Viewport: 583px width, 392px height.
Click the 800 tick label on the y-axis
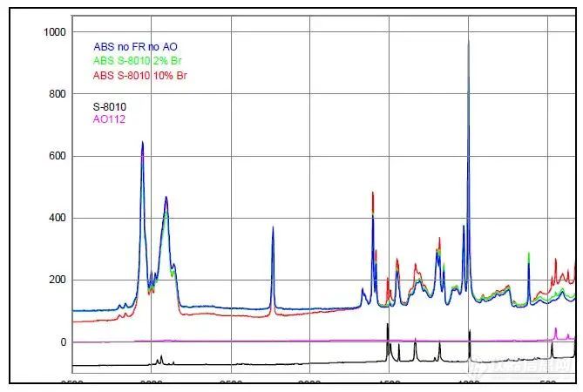click(58, 94)
